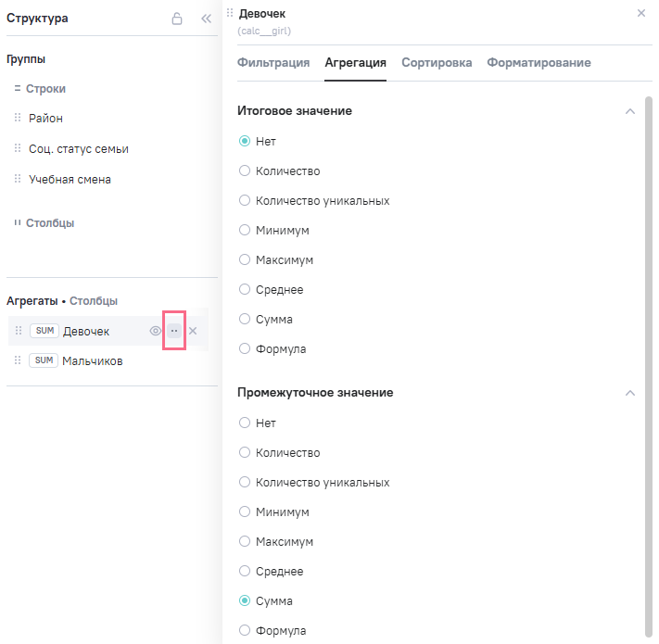Remove the Девочек aggregate with X icon
The height and width of the screenshot is (644, 659).
pyautogui.click(x=193, y=331)
